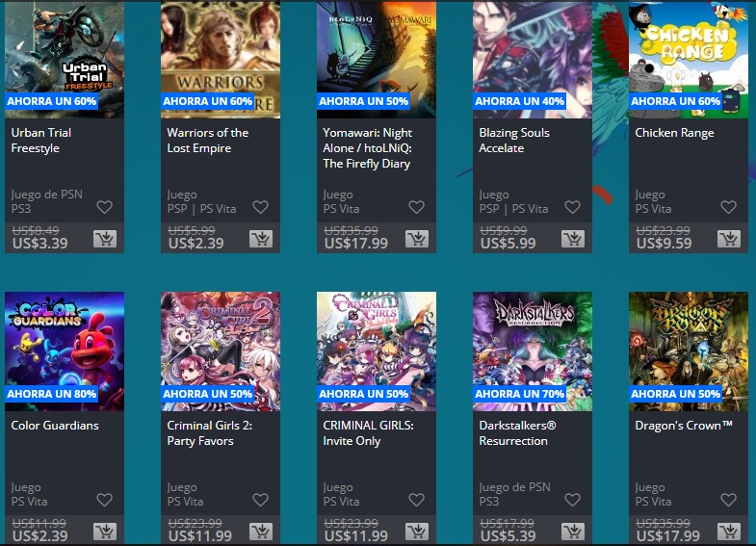
Task: Open Color Guardians cover thumbnail
Action: pos(65,351)
